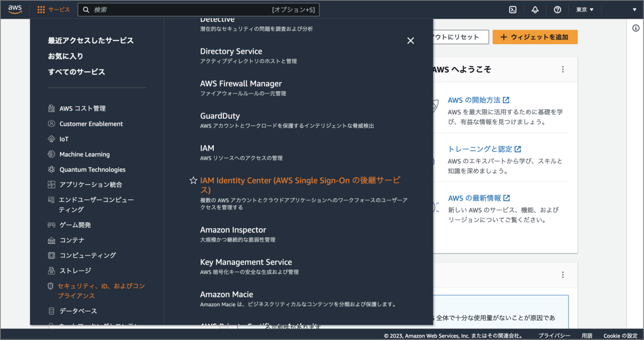Open セキュリティ、ID、およびコンプライアンス category
Image resolution: width=644 pixels, height=340 pixels.
pos(101,291)
